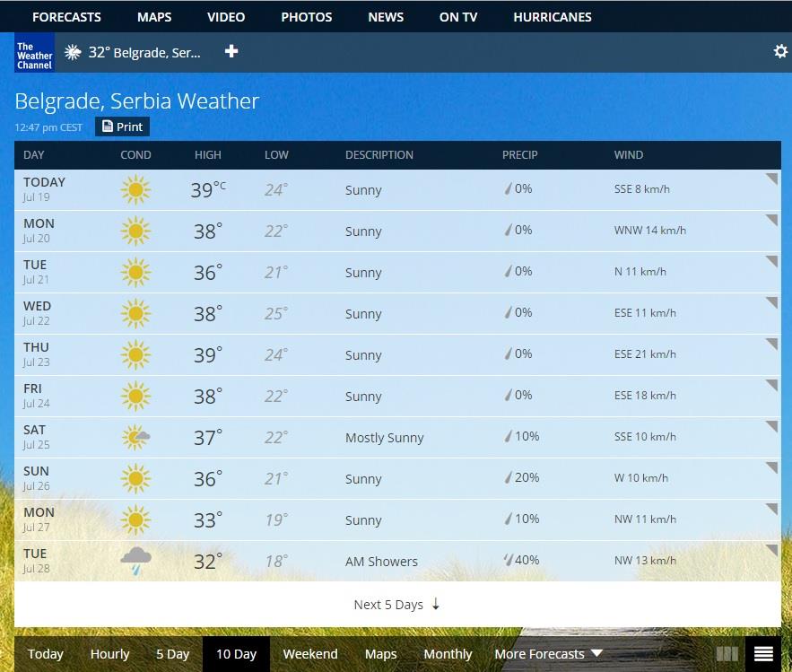
Task: Click the sunny icon beside 32° Belgrade
Action: 74,53
